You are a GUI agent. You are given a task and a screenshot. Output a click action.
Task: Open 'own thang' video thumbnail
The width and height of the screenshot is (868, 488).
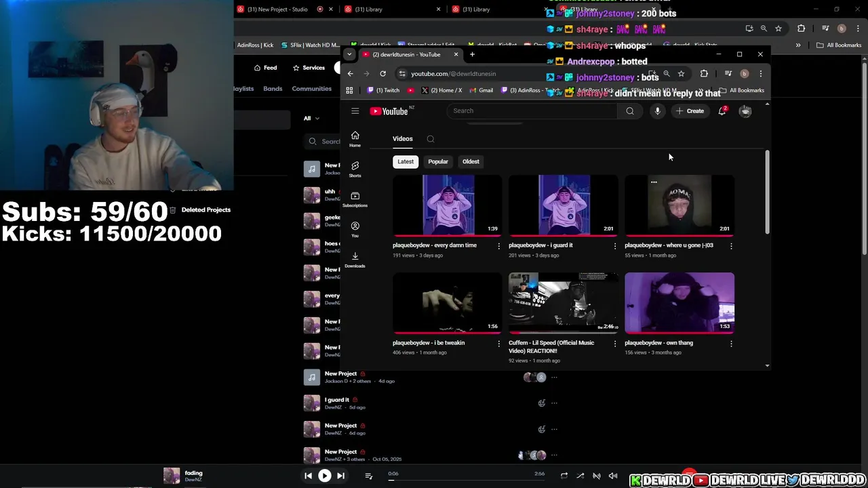(679, 304)
